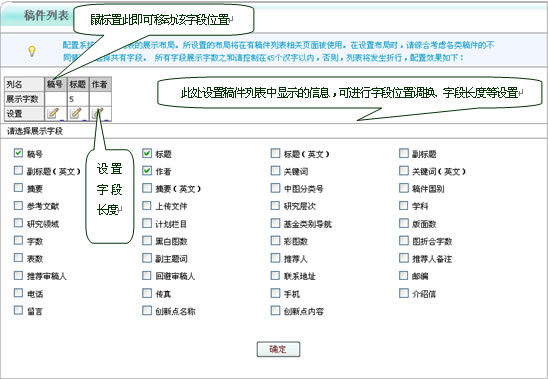Image resolution: width=548 pixels, height=379 pixels.
Task: Uncheck the 作者 checkbox
Action: pyautogui.click(x=147, y=171)
